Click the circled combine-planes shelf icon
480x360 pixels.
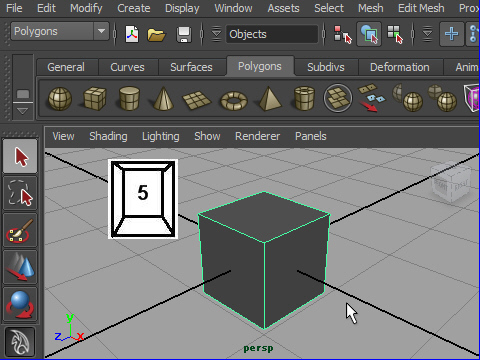[x=338, y=98]
